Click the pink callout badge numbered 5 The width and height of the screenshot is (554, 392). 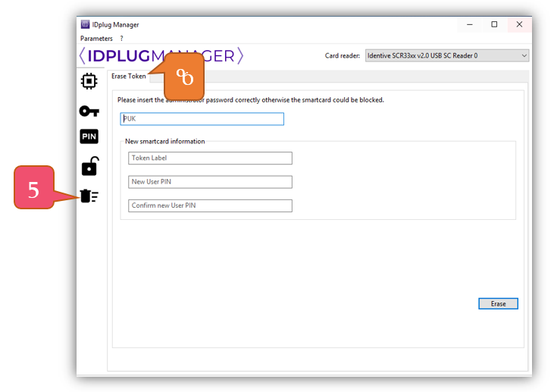pyautogui.click(x=34, y=189)
